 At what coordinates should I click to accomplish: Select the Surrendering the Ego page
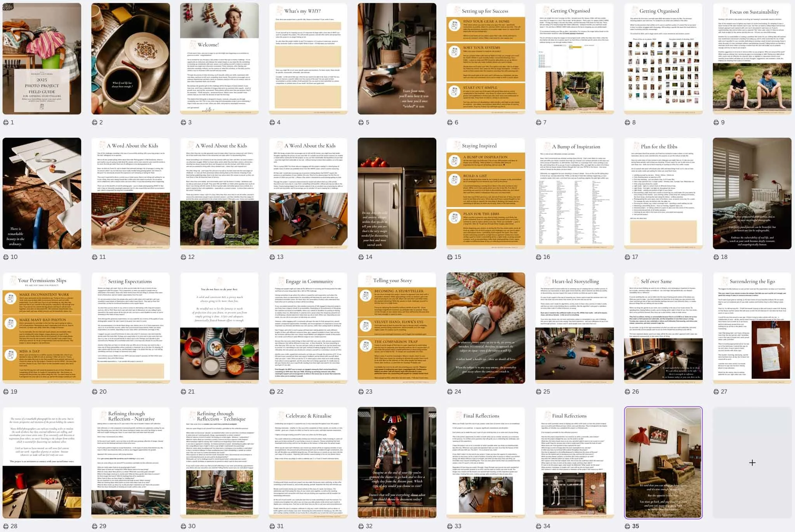(x=752, y=328)
